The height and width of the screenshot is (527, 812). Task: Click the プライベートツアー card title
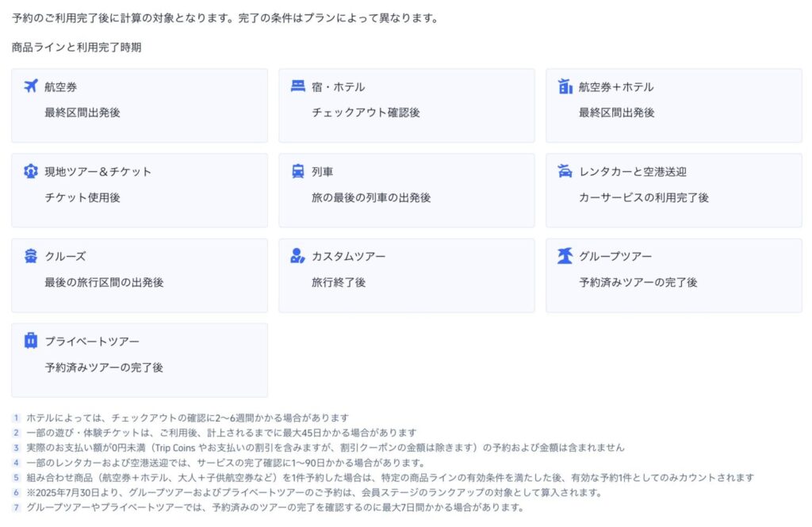click(92, 342)
